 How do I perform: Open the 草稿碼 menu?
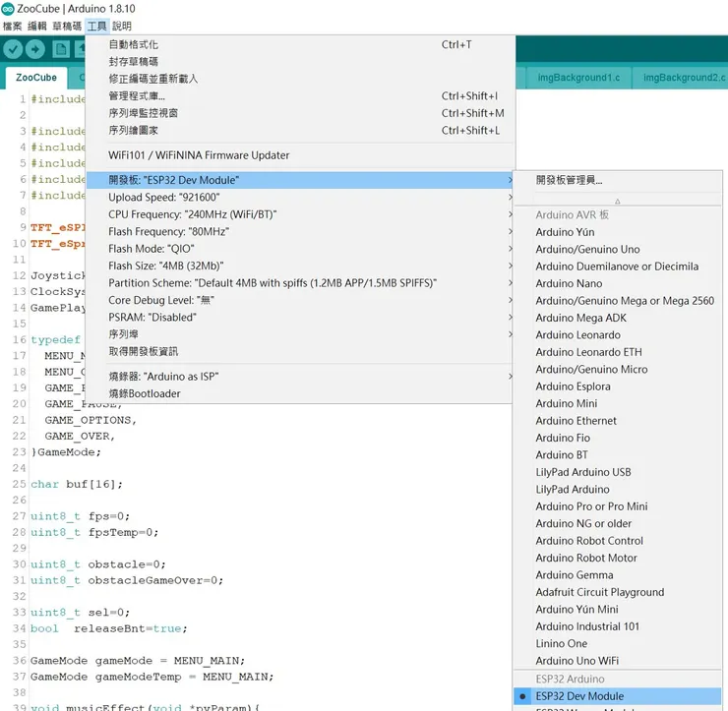(x=67, y=26)
